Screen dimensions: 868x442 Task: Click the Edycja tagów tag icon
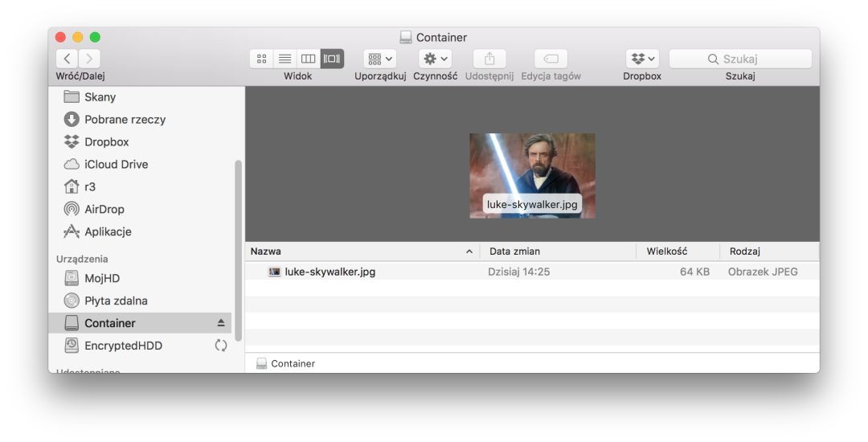[x=551, y=59]
